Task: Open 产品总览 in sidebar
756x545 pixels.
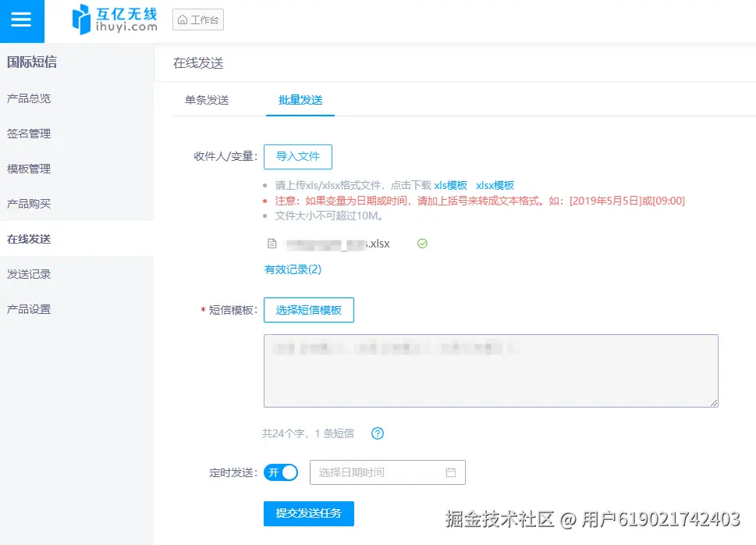Action: coord(29,98)
